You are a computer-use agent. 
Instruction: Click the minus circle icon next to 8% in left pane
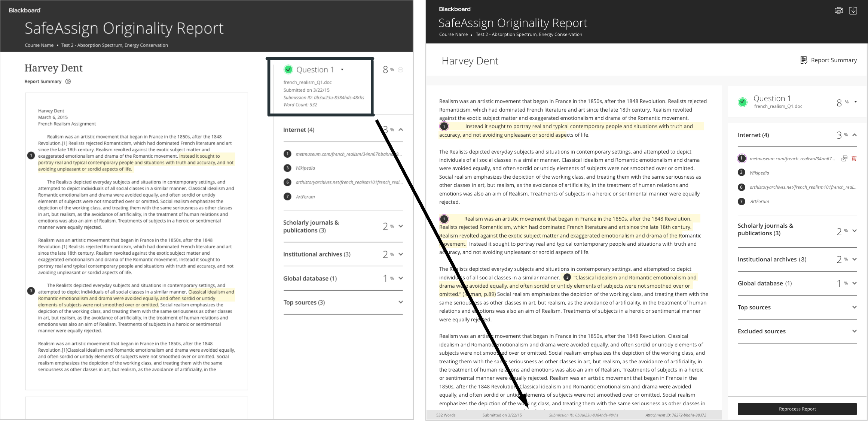point(400,70)
